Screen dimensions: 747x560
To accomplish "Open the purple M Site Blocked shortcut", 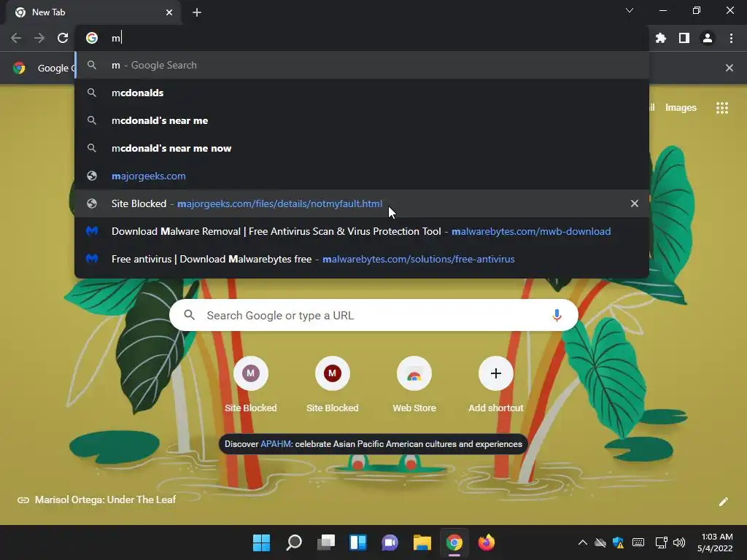I will point(251,385).
